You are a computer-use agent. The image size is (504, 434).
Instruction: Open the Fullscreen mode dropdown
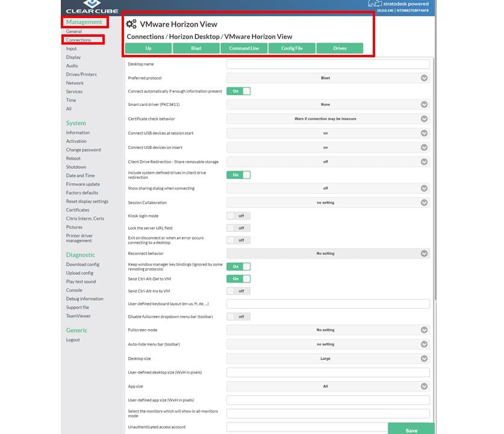(x=328, y=330)
